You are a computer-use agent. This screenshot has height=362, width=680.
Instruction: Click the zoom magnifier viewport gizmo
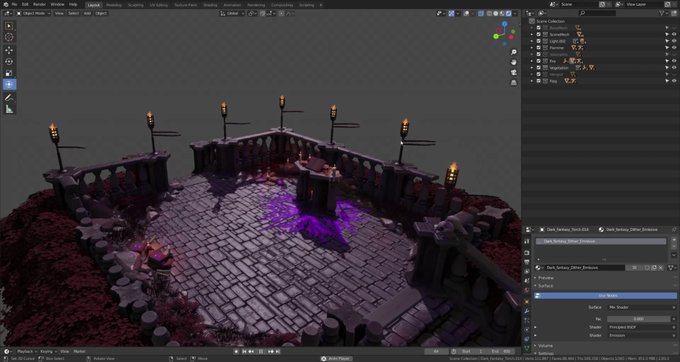pos(513,52)
